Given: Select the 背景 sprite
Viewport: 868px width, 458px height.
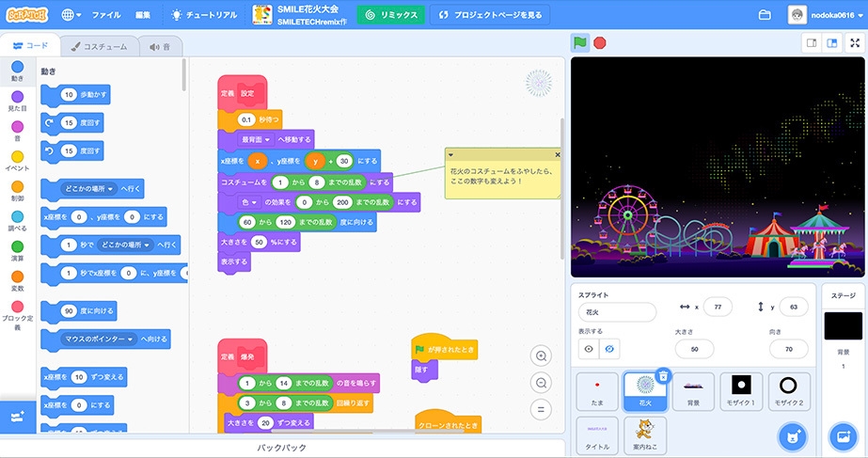Looking at the screenshot, I should coord(693,391).
